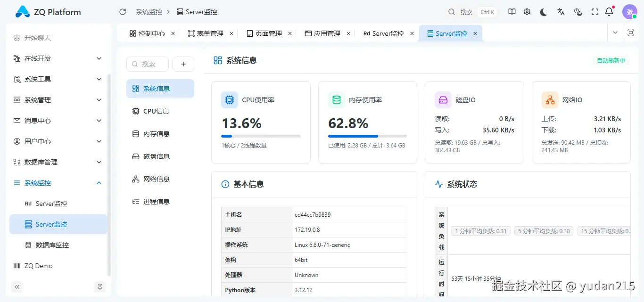Click the 磁盘IO drive icon
The width and height of the screenshot is (644, 302).
point(443,100)
